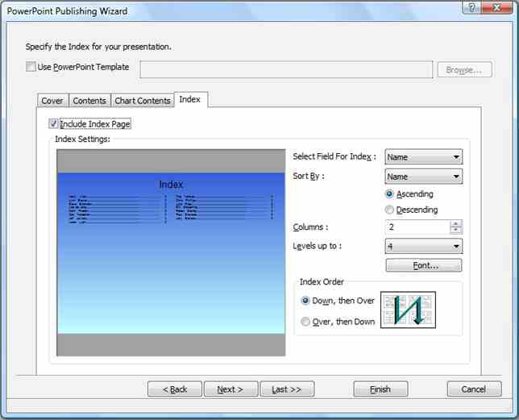Decrease Columns value with down arrow
This screenshot has height=420, width=519.
tap(456, 231)
